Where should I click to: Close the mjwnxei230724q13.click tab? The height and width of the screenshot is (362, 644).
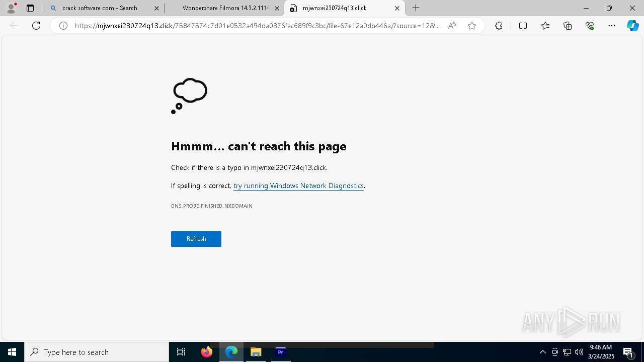tap(397, 8)
